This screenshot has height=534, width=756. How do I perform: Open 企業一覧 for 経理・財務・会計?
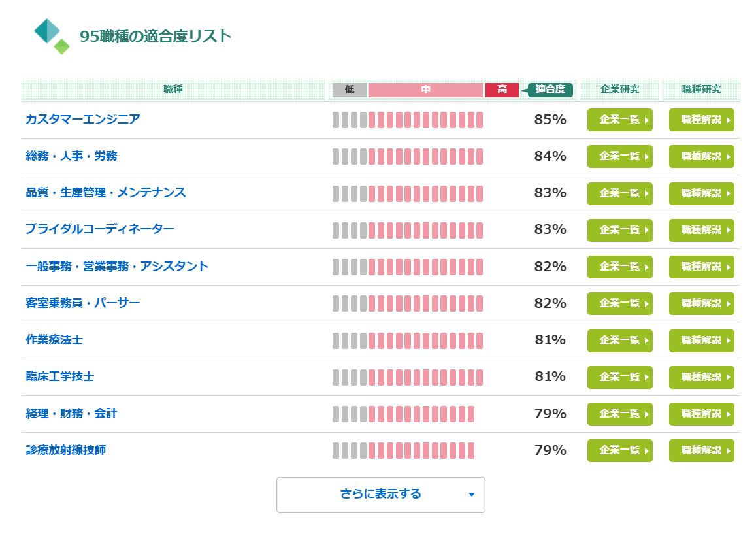619,414
